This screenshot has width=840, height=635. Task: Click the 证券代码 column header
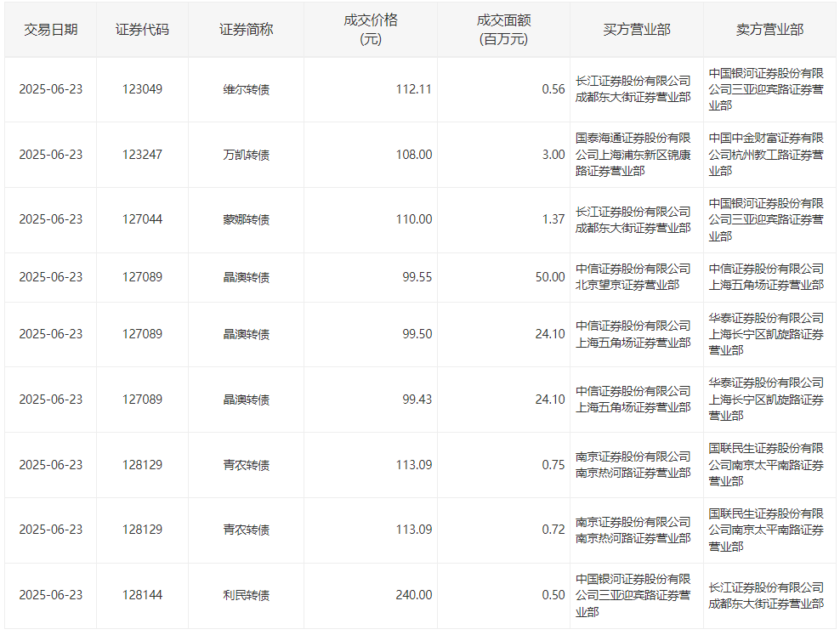click(142, 30)
